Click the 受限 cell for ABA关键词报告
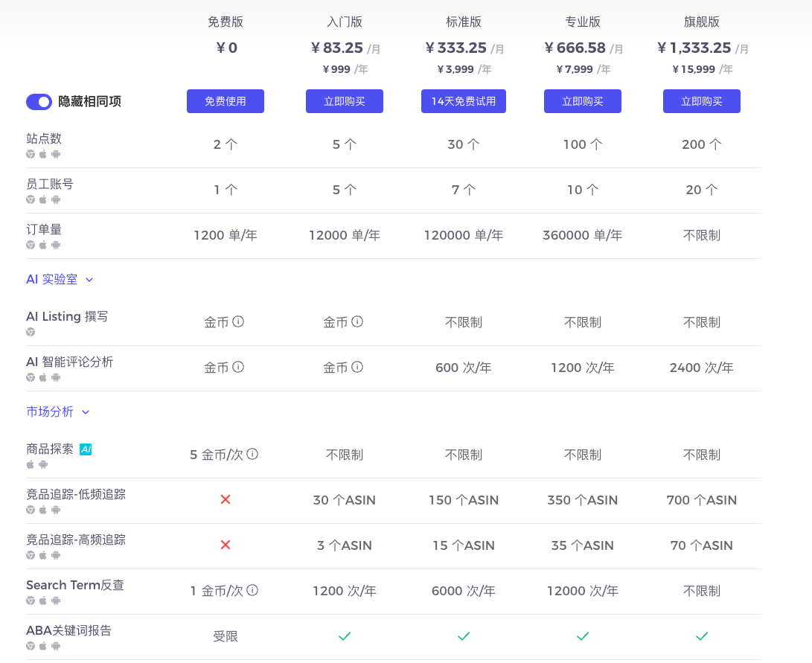The width and height of the screenshot is (812, 663). click(x=226, y=637)
